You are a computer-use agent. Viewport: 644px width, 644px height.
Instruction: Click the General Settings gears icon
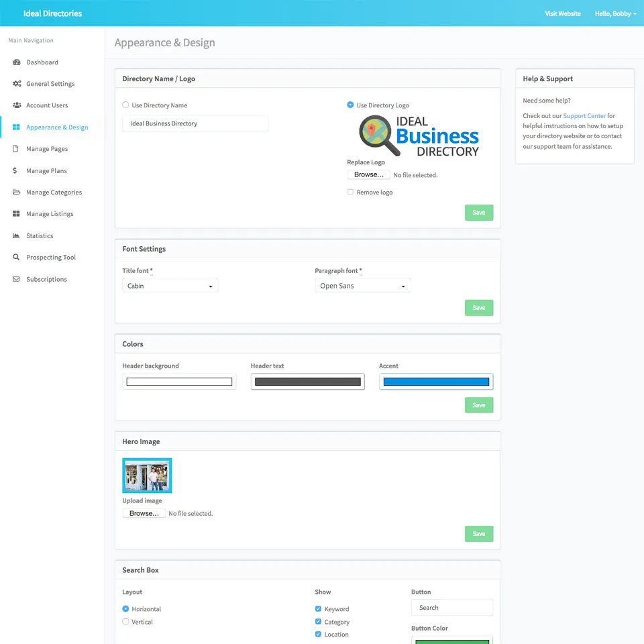coord(16,84)
